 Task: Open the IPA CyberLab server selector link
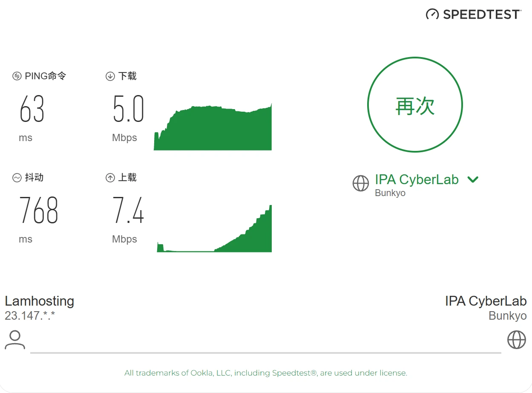[417, 179]
